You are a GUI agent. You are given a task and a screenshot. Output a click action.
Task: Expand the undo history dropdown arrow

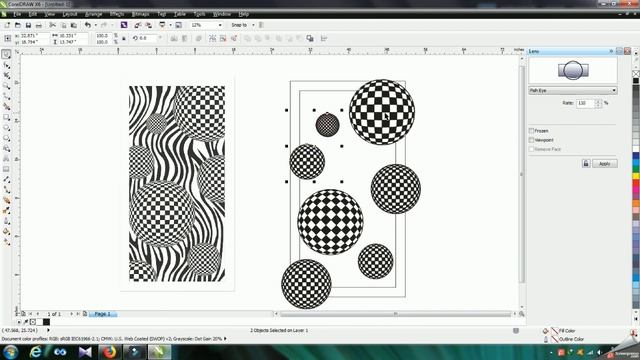pos(96,25)
